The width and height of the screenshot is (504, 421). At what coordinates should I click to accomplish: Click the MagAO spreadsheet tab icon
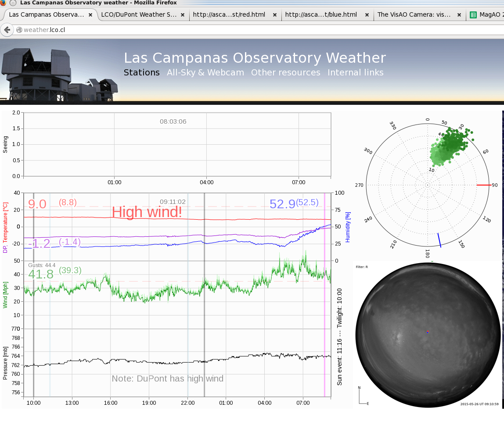[x=473, y=15]
